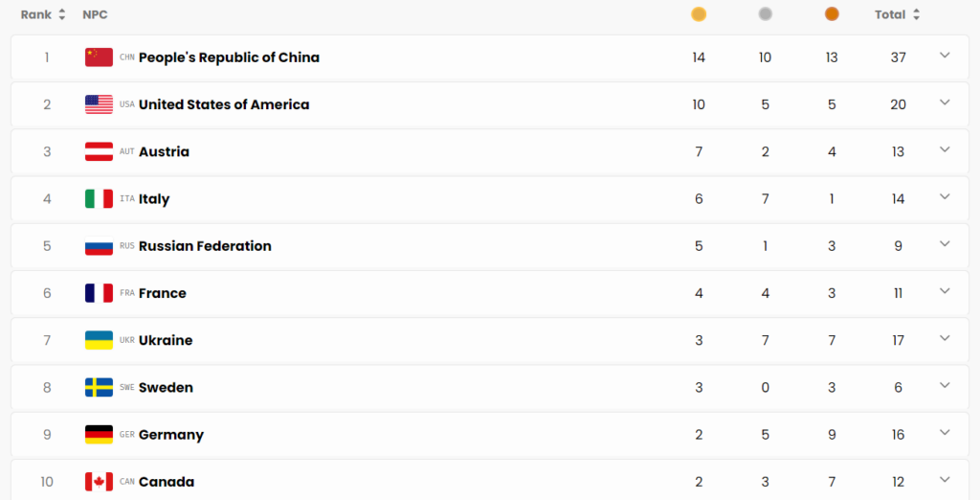
Task: Expand the Germany row details
Action: [x=945, y=433]
